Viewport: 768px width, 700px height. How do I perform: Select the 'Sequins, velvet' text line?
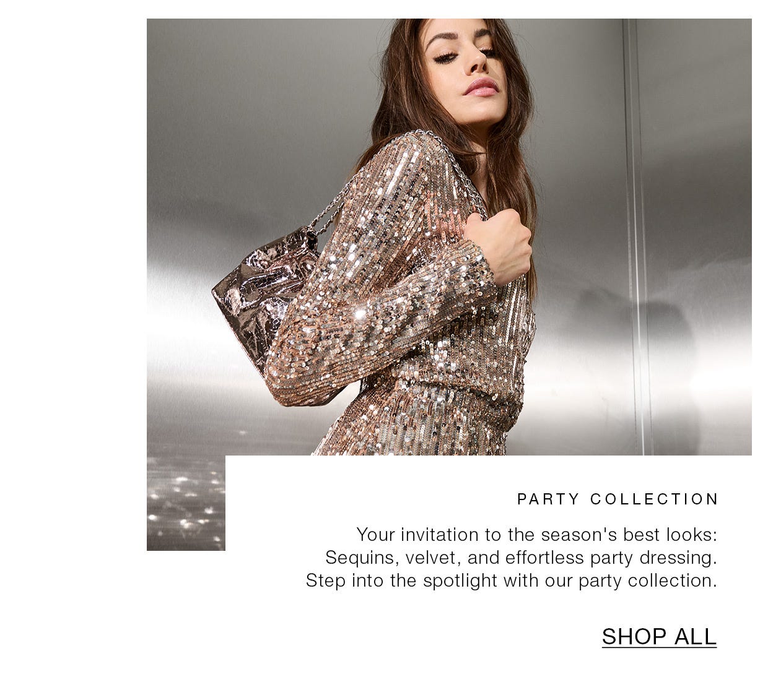click(x=521, y=558)
